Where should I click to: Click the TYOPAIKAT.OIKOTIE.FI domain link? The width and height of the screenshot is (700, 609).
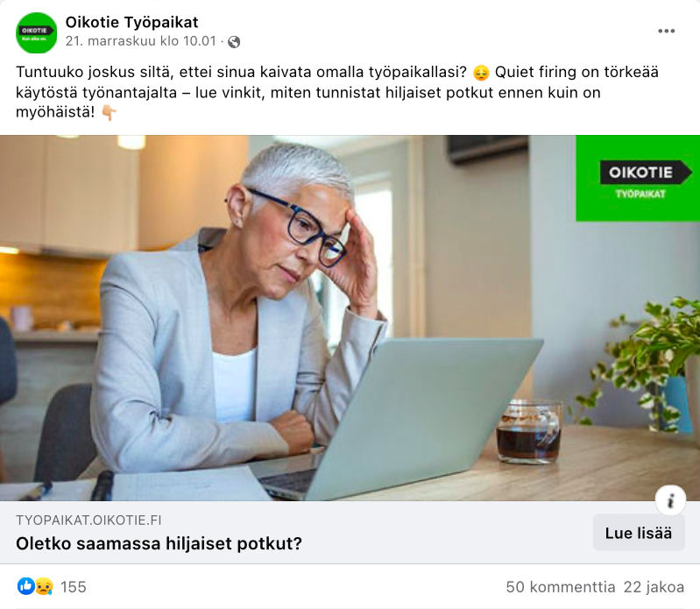click(x=88, y=520)
